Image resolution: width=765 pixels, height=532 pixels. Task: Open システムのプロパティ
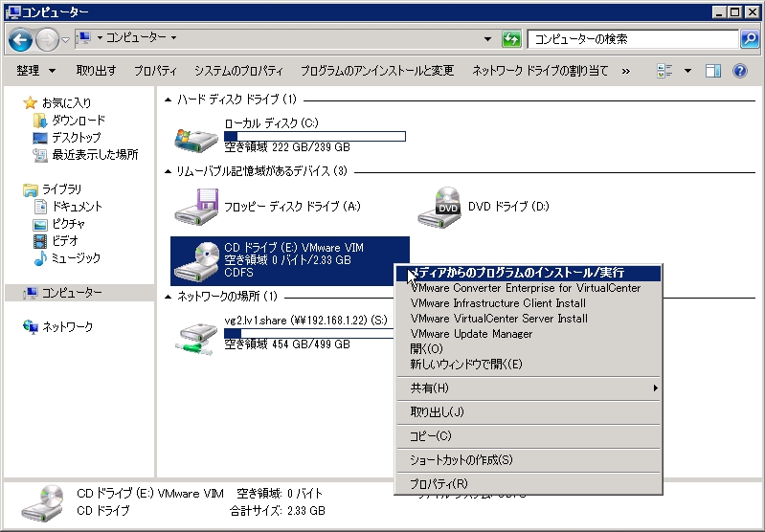point(238,71)
